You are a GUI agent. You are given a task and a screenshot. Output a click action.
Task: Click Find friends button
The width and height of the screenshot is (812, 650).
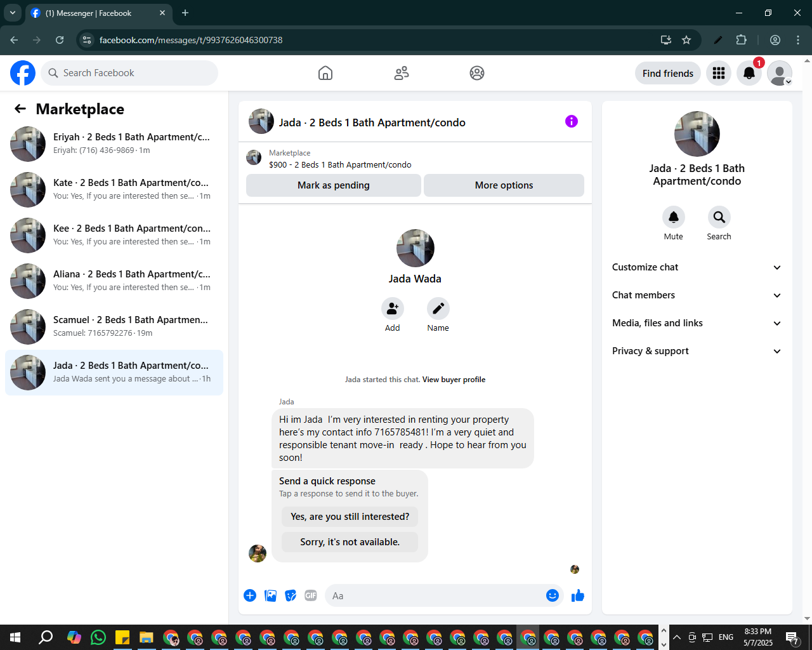668,73
